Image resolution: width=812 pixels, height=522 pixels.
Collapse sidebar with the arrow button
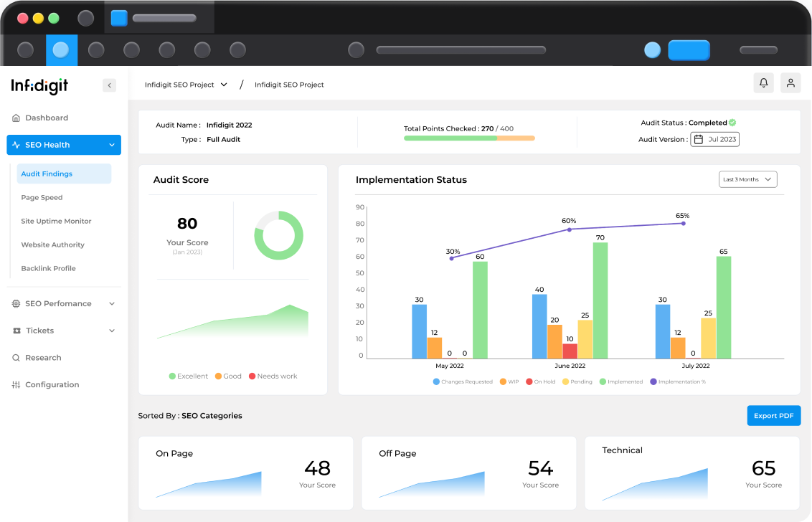pyautogui.click(x=109, y=85)
